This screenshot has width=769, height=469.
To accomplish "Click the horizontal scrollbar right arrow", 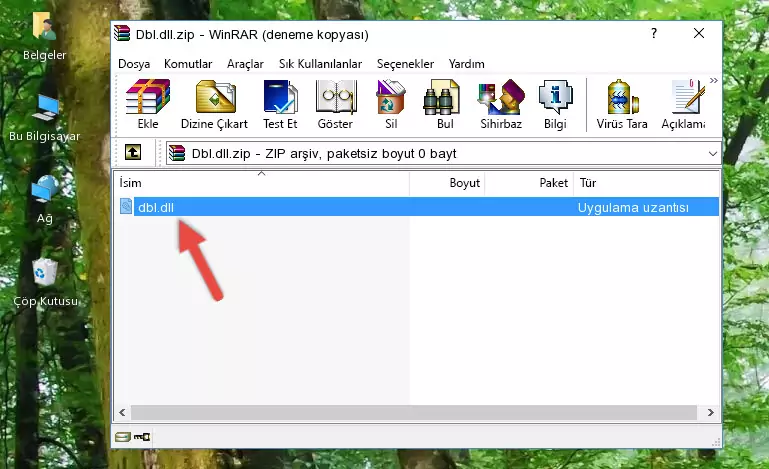I will pos(711,413).
